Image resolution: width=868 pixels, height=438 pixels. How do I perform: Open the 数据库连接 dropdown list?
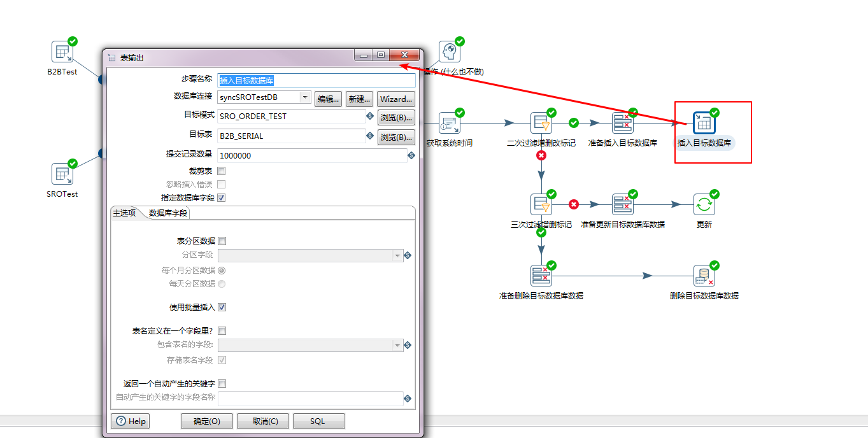305,97
